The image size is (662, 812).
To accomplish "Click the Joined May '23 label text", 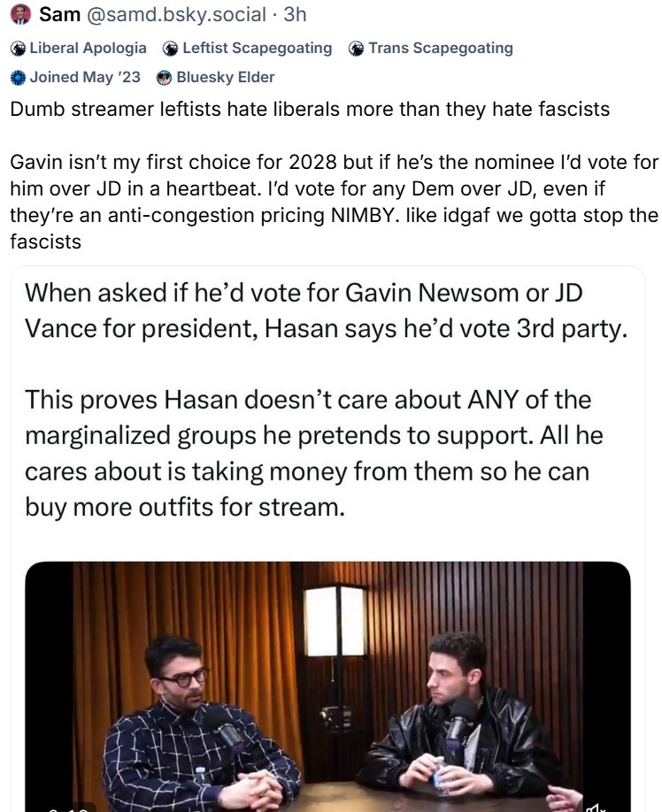I will pyautogui.click(x=85, y=77).
